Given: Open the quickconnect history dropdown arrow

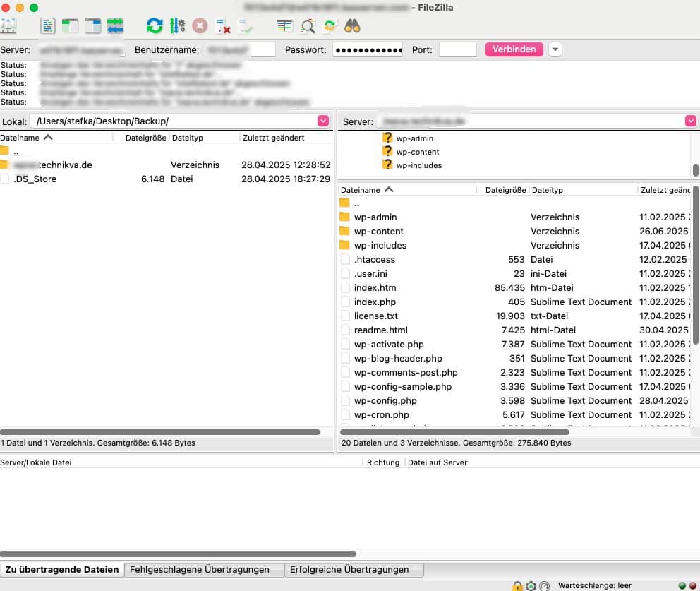Looking at the screenshot, I should [555, 49].
